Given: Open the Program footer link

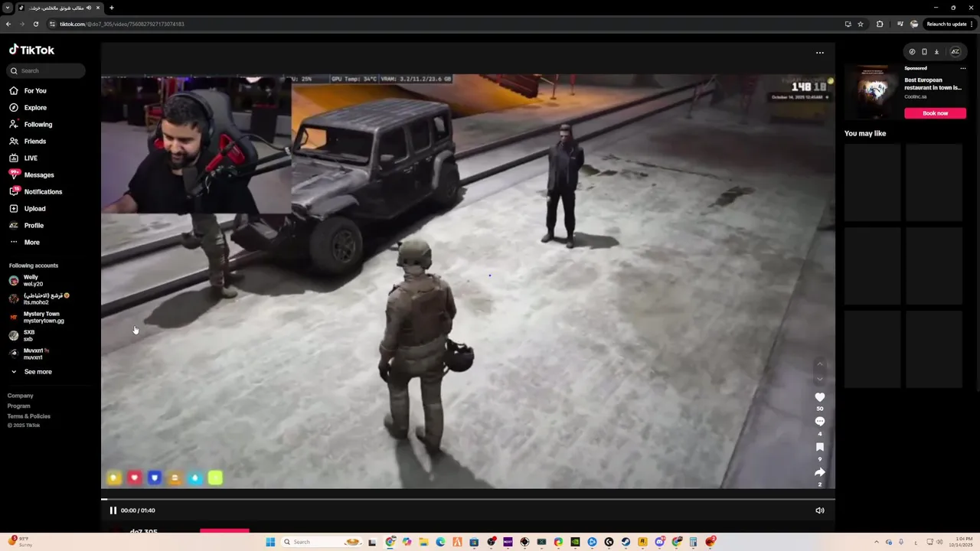Looking at the screenshot, I should point(19,406).
